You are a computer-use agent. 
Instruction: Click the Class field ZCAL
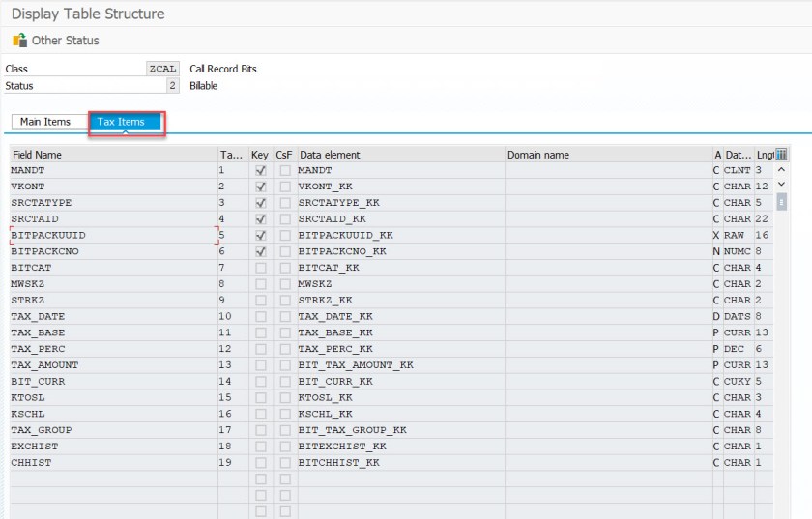162,69
